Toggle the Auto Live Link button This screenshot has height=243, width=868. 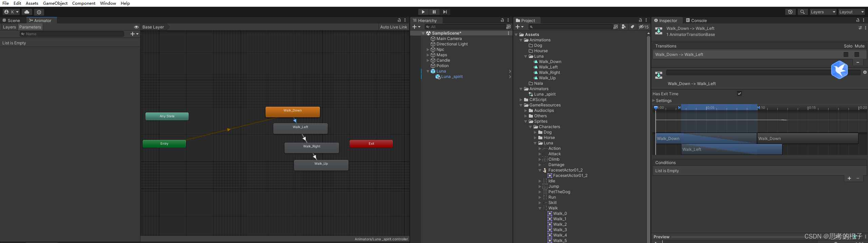[x=393, y=27]
